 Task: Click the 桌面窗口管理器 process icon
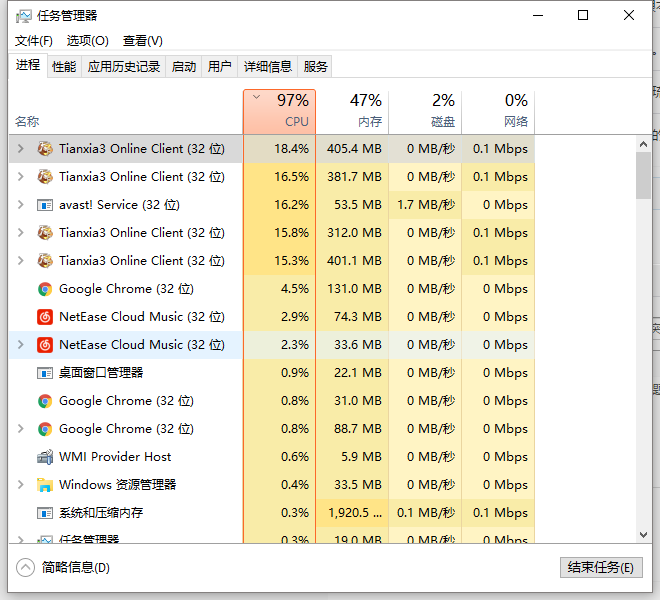45,373
